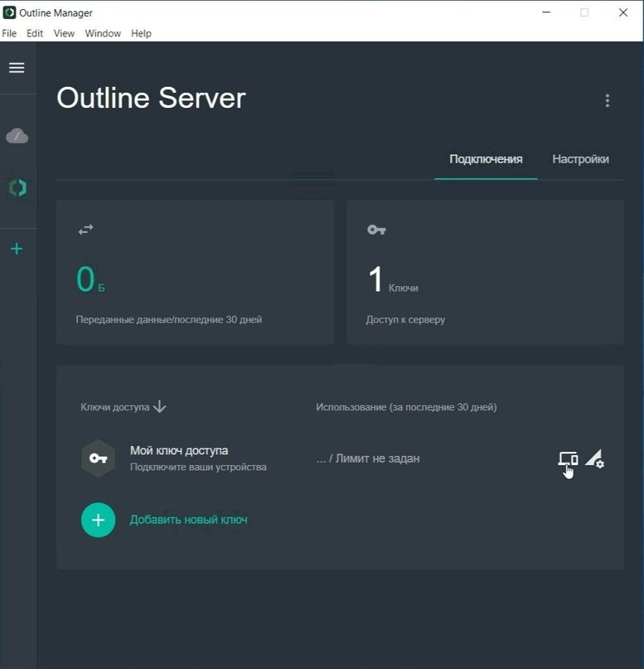The image size is (644, 669).
Task: Click the 0 Б transferred data value
Action: 90,279
